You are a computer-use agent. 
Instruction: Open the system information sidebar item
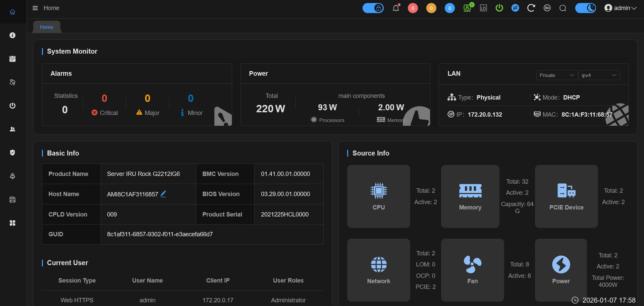(12, 35)
